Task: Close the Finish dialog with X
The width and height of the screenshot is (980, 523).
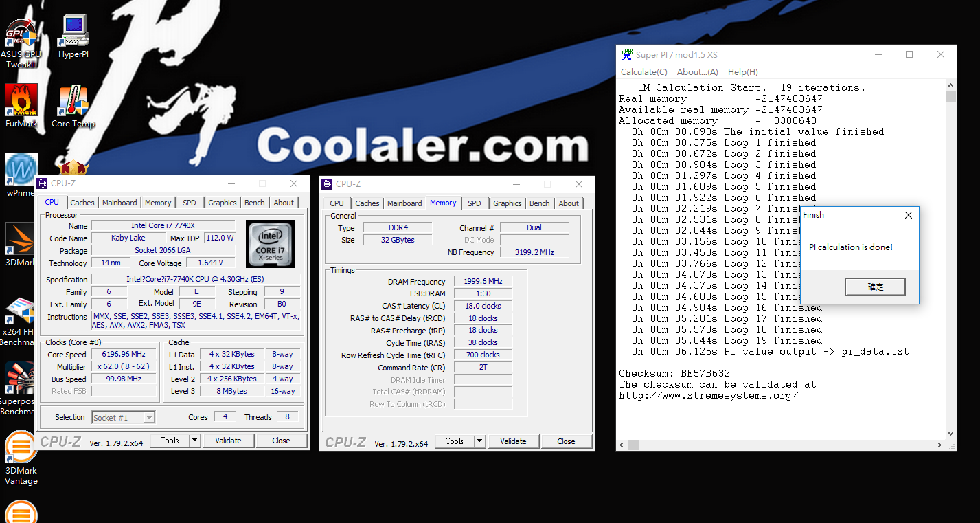Action: point(909,215)
